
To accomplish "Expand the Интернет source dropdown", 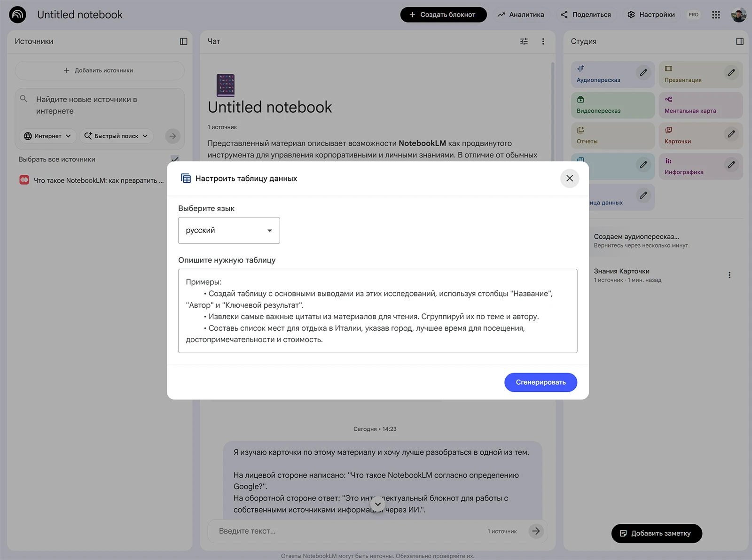I will [x=47, y=136].
